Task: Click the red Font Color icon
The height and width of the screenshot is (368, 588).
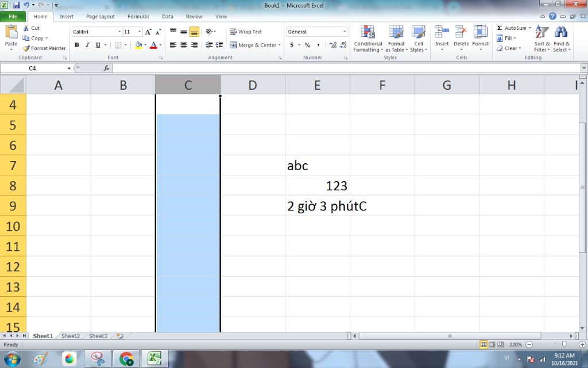Action: [153, 45]
